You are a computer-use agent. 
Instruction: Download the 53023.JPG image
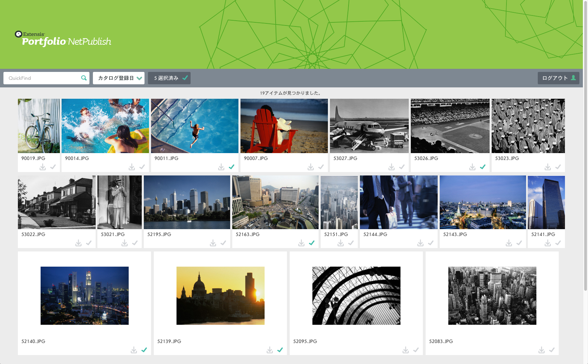[x=548, y=167]
